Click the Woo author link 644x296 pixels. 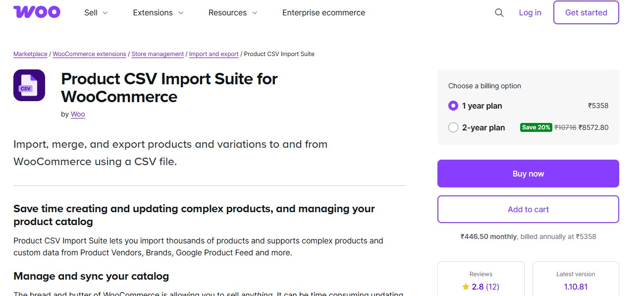(x=78, y=114)
